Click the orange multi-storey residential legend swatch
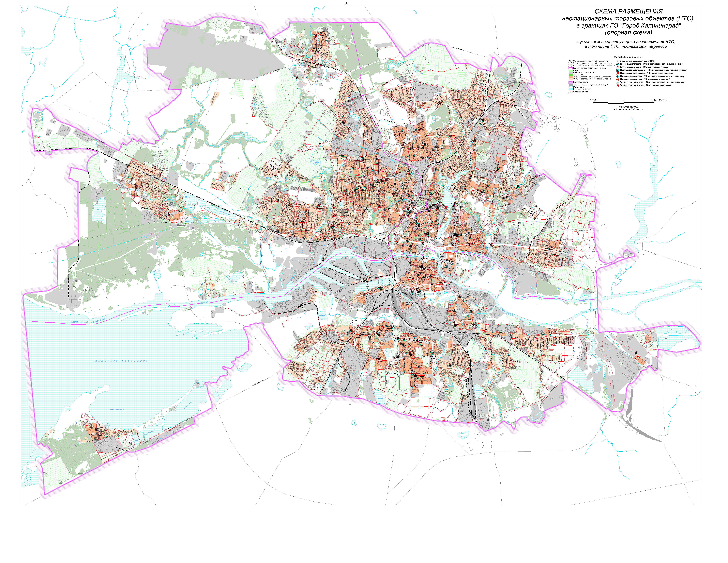 571,77
